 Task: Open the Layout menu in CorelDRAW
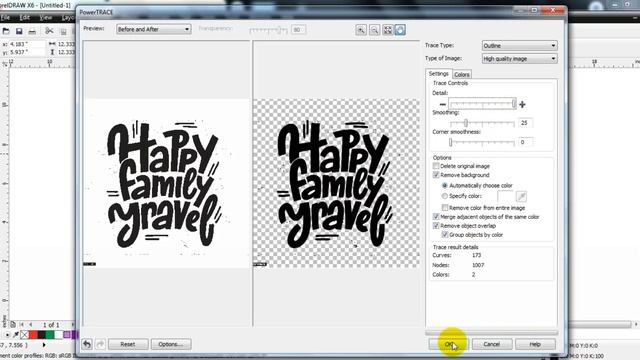[x=68, y=18]
